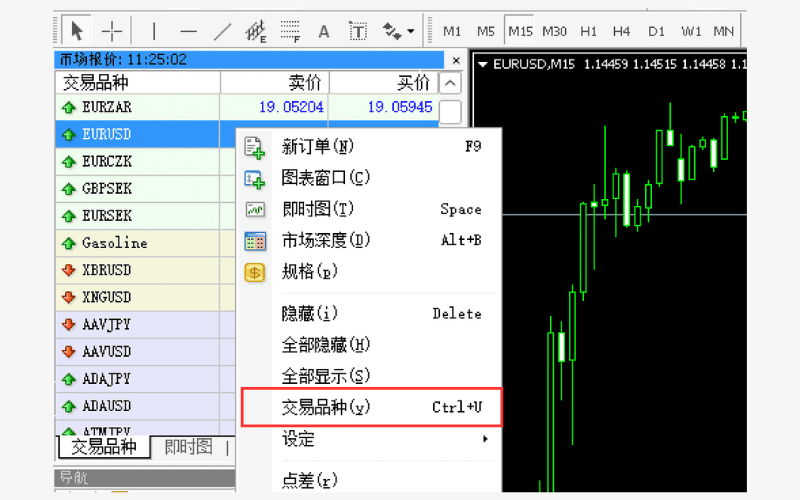This screenshot has height=500, width=800.
Task: Switch to H4 timeframe
Action: (x=621, y=32)
